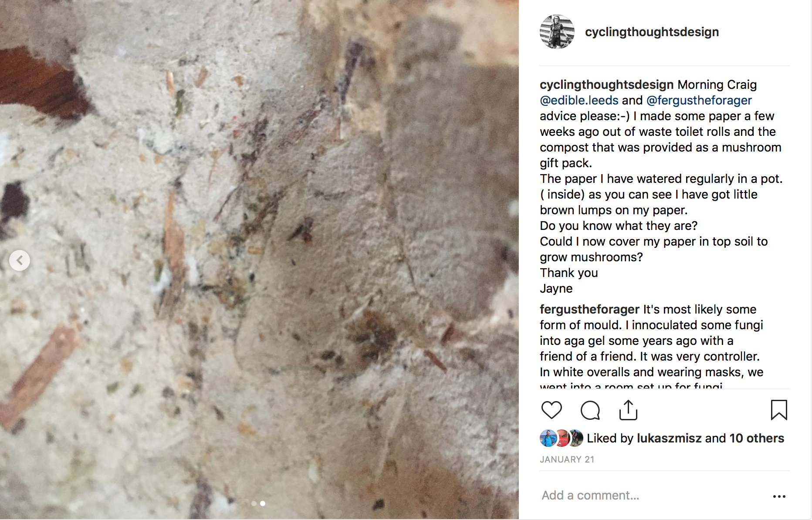Screen dimensions: 812x520
Task: Select the second carousel dot indicator
Action: point(263,503)
